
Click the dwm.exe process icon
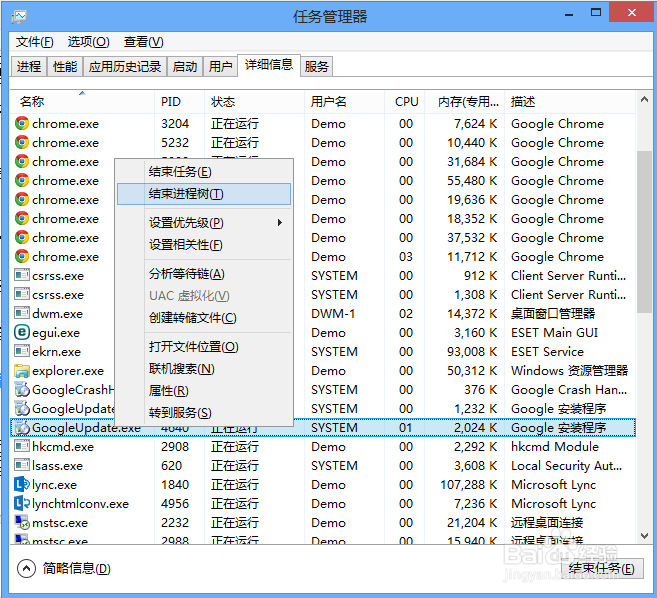(x=22, y=313)
